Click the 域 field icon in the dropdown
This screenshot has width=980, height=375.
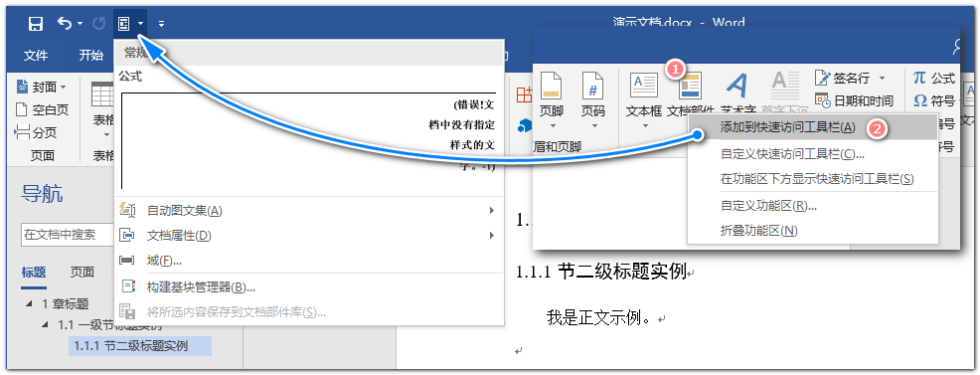click(x=127, y=260)
